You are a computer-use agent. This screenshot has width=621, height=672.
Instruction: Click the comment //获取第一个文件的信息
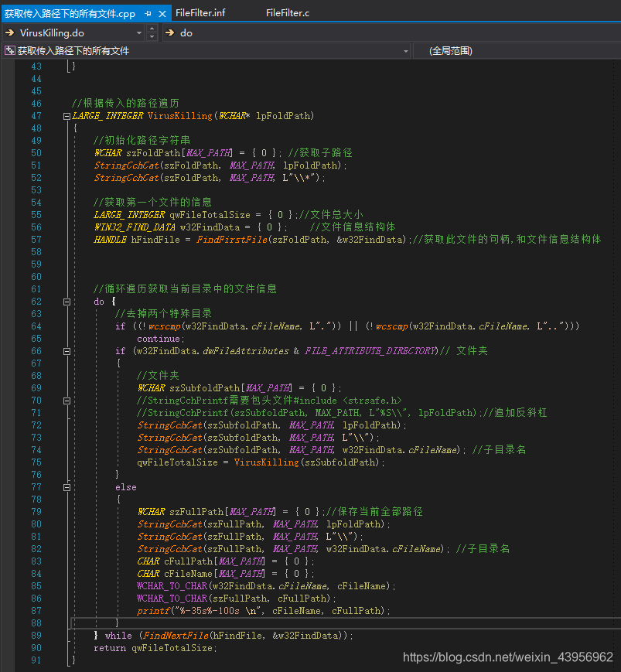coord(152,203)
